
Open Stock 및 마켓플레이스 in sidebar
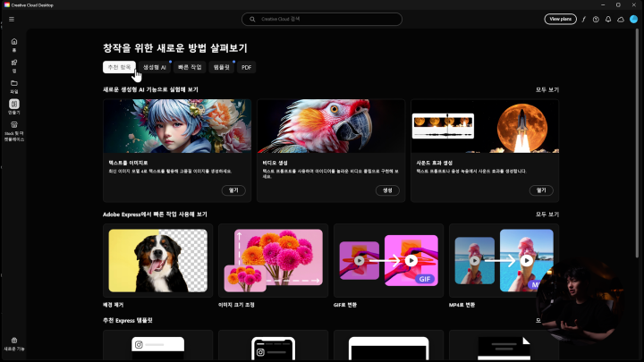(x=13, y=128)
